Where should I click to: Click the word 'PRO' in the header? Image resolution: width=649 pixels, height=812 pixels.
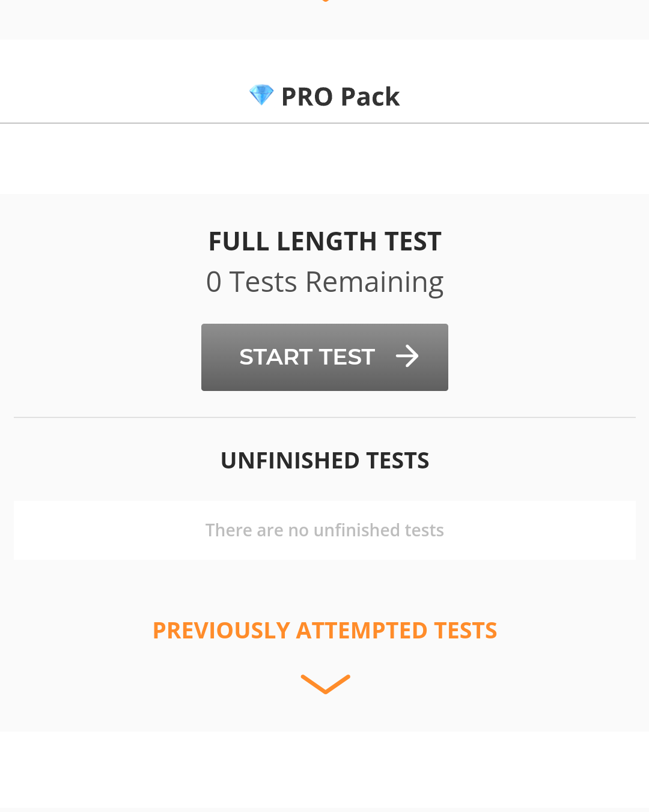pyautogui.click(x=307, y=97)
